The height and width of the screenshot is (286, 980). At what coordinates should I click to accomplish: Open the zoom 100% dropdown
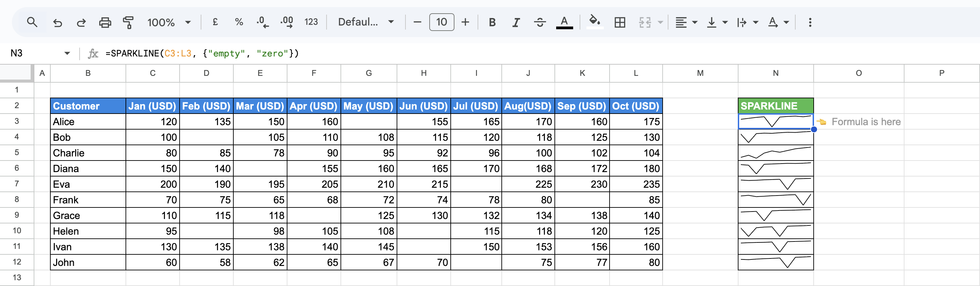point(169,22)
